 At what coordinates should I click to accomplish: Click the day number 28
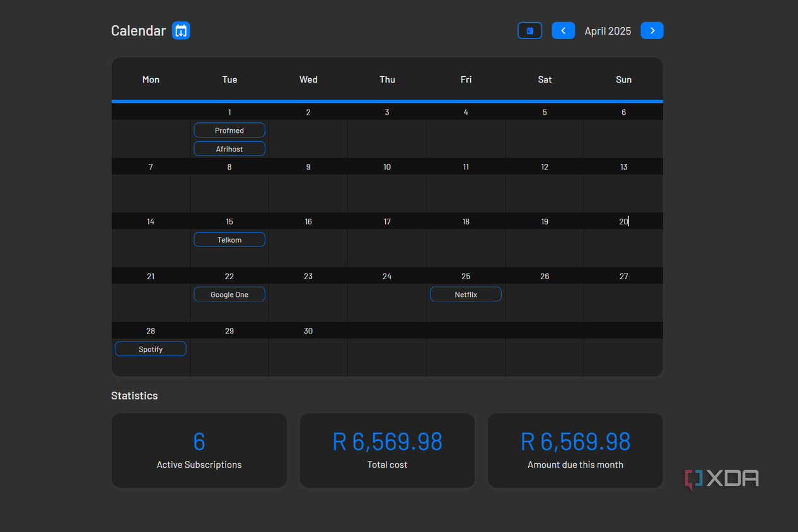click(x=151, y=332)
